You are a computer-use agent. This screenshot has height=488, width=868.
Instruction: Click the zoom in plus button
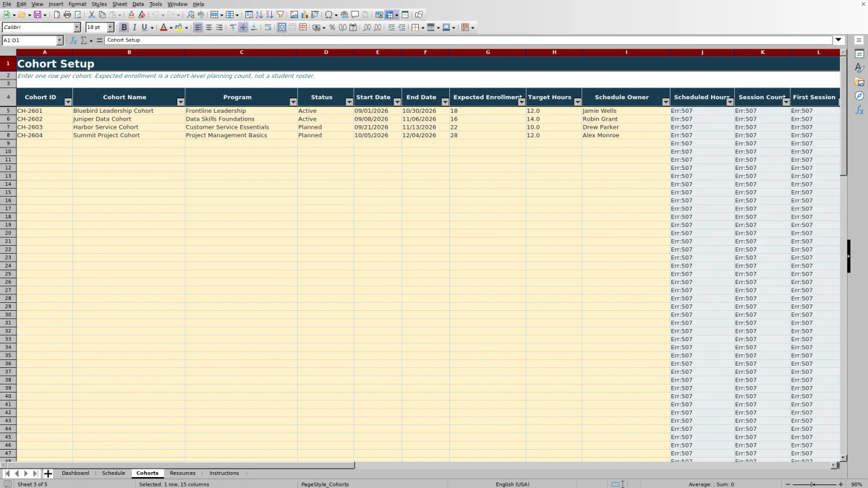[x=841, y=484]
